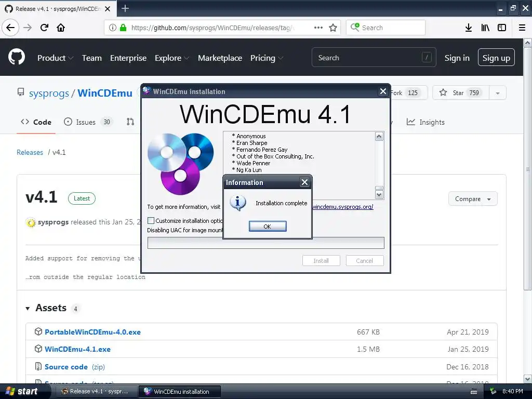Viewport: 532px width, 399px height.
Task: Click the Windows start button
Action: [24, 391]
